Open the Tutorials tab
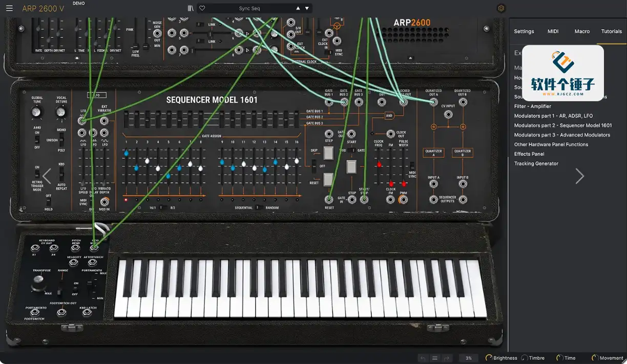 point(612,31)
